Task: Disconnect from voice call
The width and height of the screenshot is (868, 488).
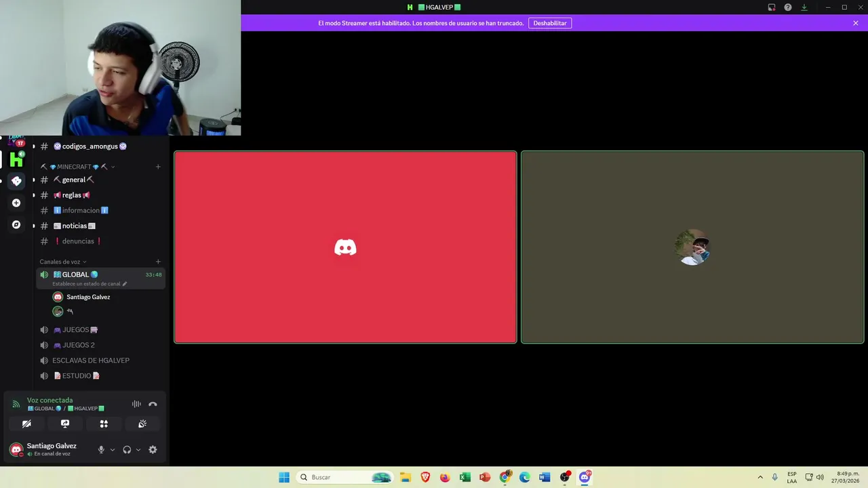Action: (x=153, y=404)
